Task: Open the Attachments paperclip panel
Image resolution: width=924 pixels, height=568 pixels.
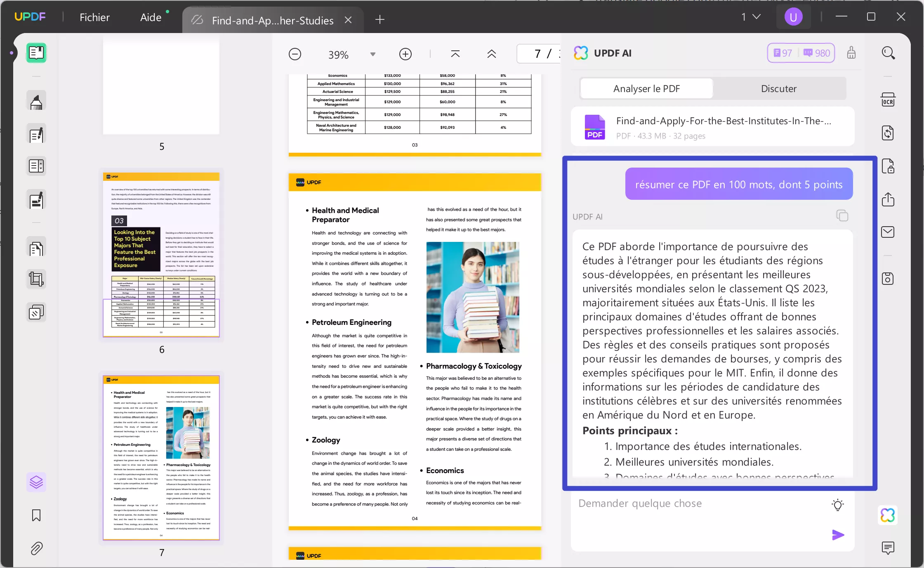Action: (36, 548)
